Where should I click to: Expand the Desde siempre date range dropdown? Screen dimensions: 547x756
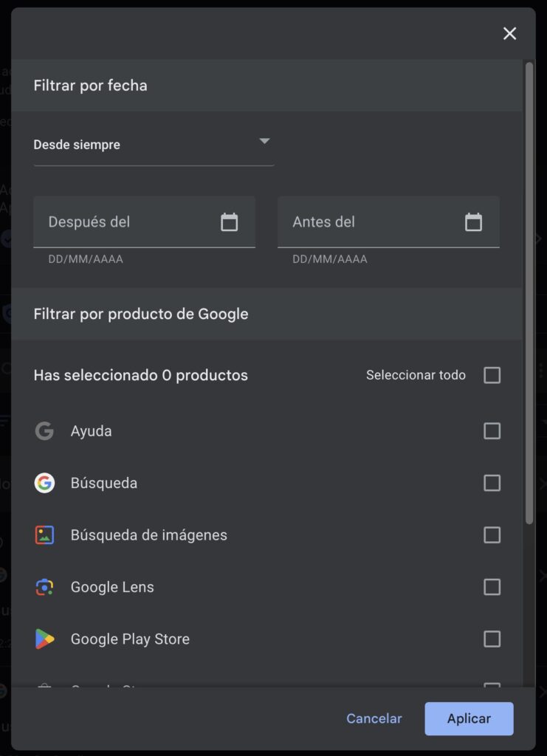(154, 145)
